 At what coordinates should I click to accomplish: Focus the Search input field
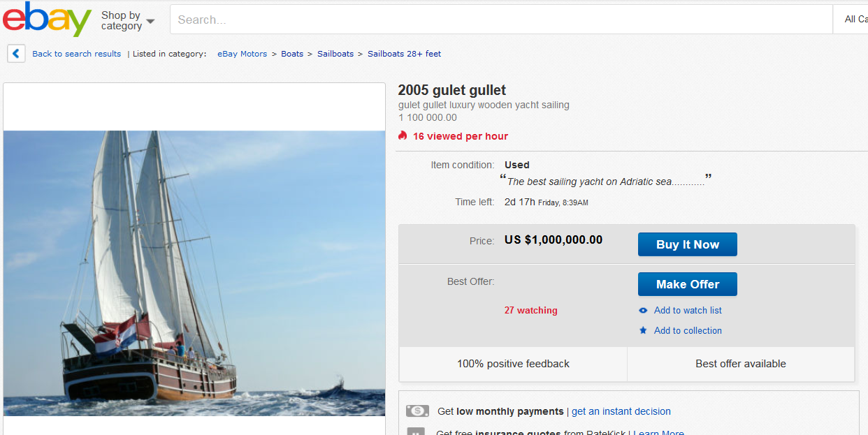coord(501,20)
